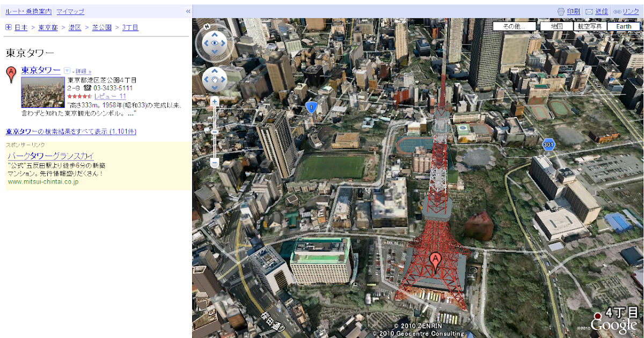Click the hand icon in the pan control
The image size is (644, 338).
[x=215, y=80]
